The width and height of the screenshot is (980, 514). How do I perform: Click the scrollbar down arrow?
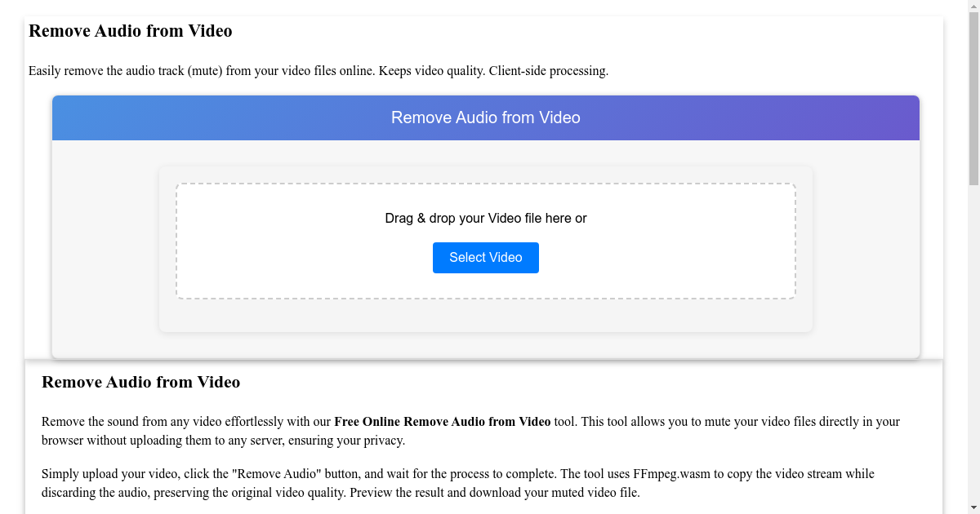tap(973, 507)
